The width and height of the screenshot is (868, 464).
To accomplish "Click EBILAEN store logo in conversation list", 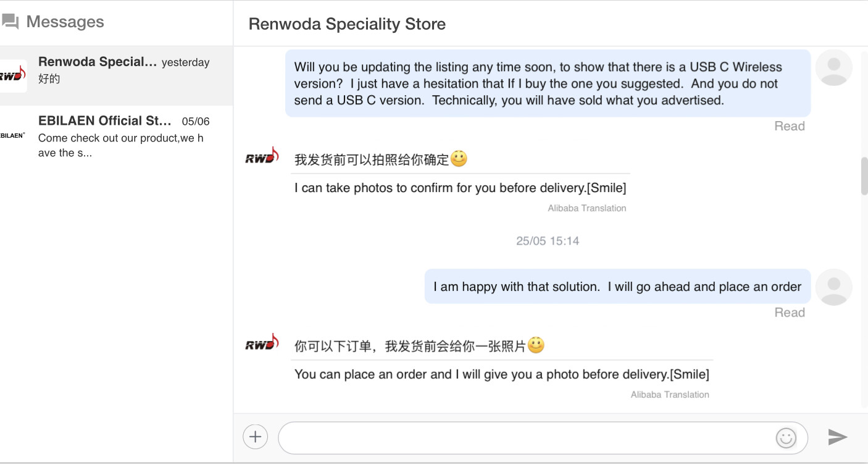I will tap(12, 135).
